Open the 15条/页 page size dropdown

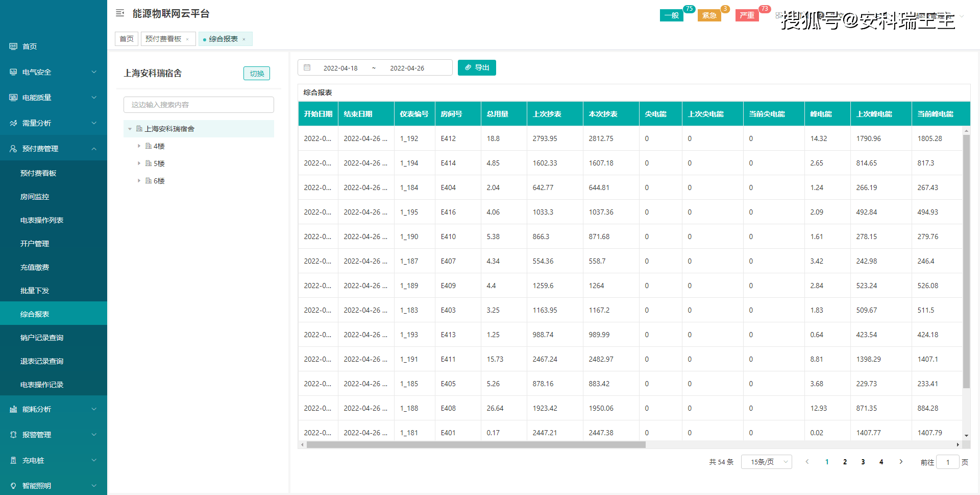766,462
